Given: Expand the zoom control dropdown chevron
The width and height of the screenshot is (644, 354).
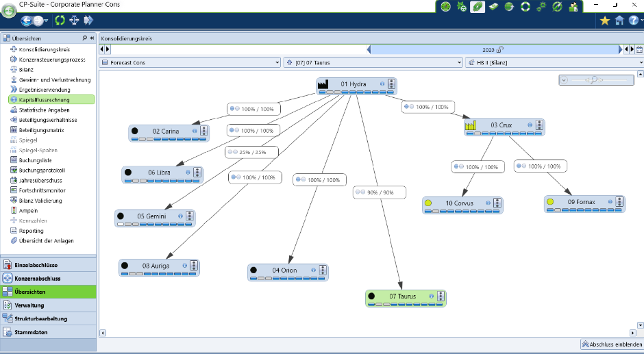Looking at the screenshot, I should click(x=564, y=80).
